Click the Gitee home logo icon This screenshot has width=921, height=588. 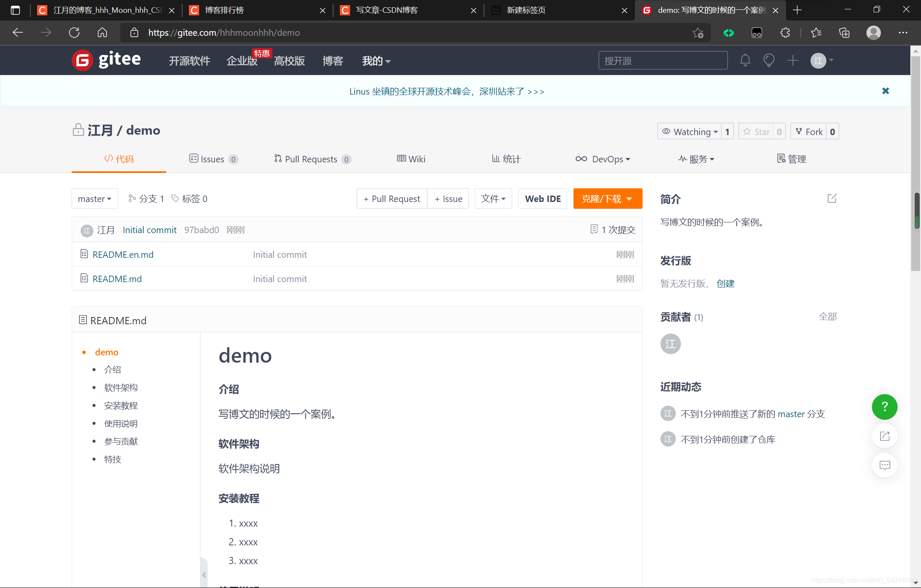point(81,61)
